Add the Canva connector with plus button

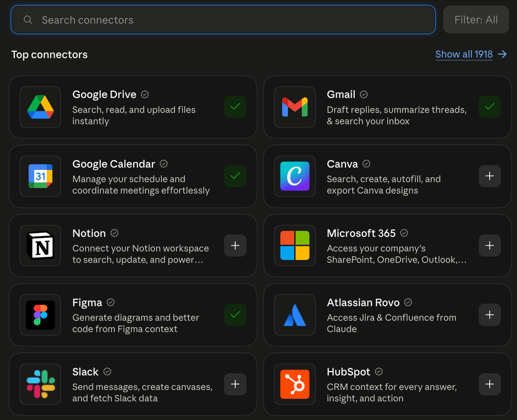point(490,176)
